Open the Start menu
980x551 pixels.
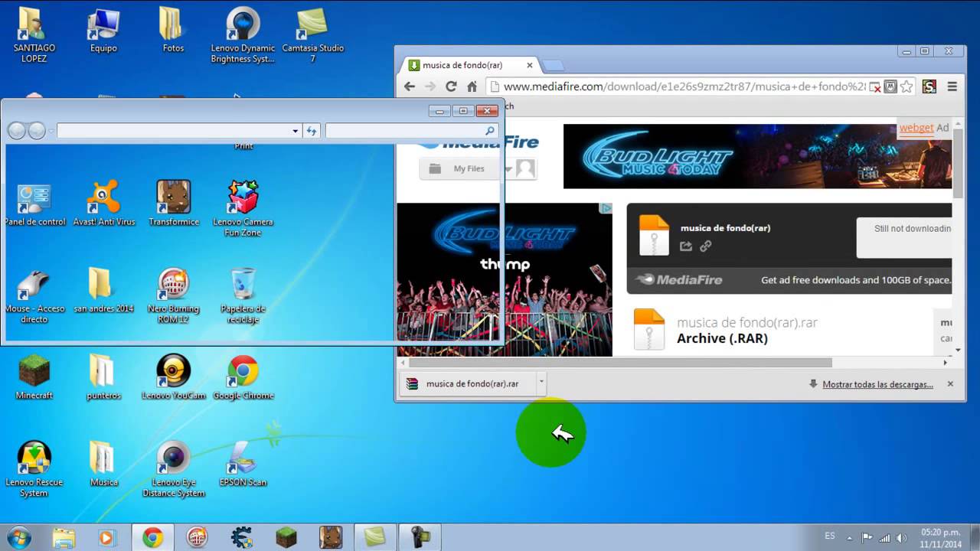17,537
